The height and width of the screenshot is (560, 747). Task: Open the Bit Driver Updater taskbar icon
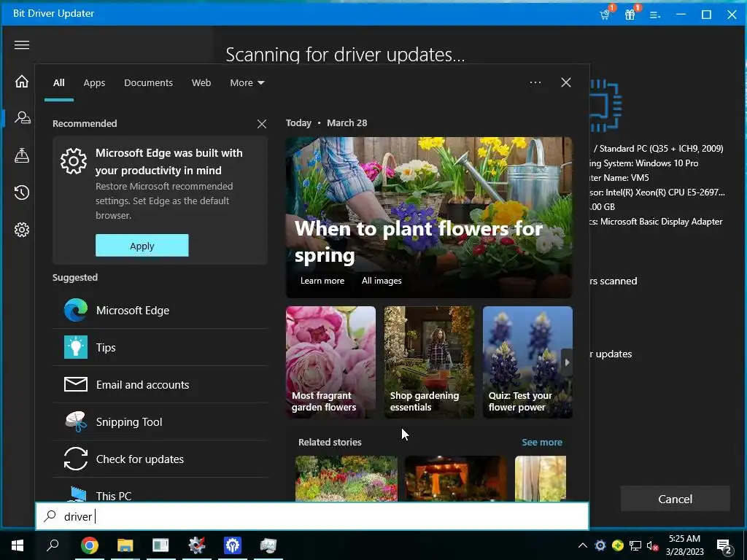pos(233,545)
